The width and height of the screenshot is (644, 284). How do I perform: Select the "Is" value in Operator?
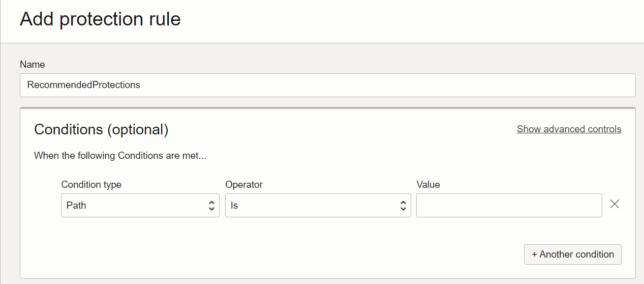234,206
